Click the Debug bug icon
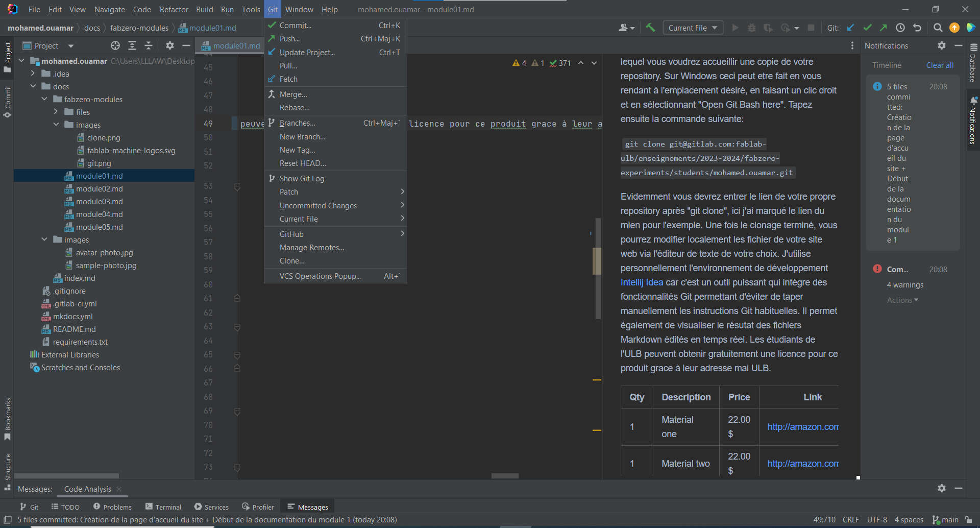The height and width of the screenshot is (528, 980). click(751, 28)
